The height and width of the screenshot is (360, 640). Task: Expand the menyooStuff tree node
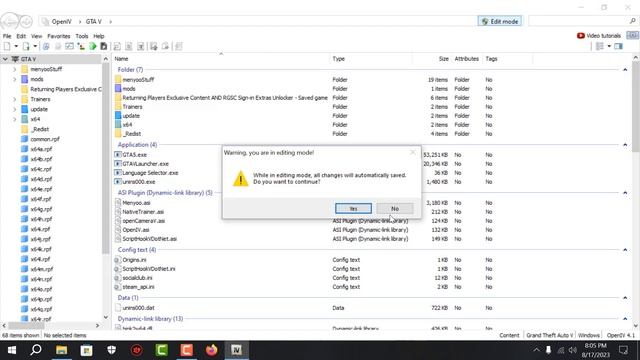pos(15,69)
